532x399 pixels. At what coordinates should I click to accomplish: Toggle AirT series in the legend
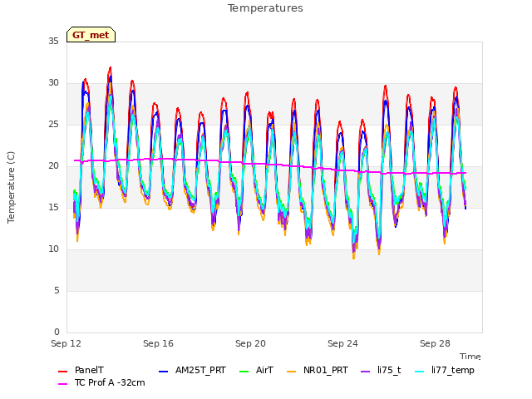point(256,371)
